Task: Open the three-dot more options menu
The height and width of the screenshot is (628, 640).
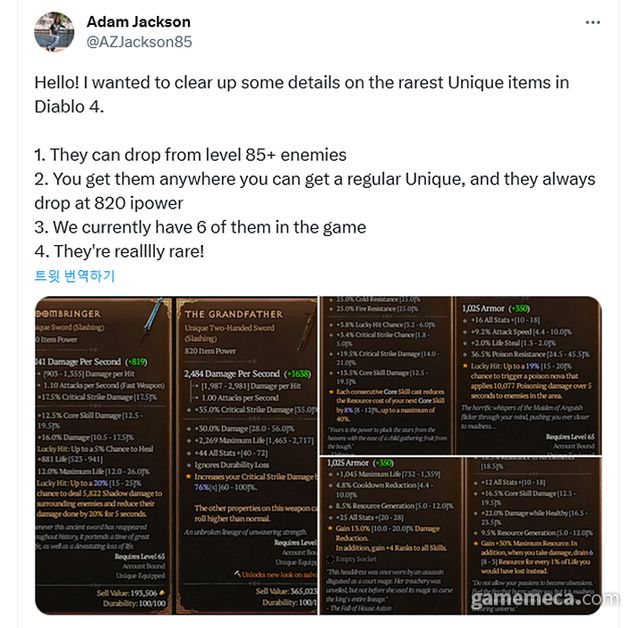Action: click(x=592, y=22)
